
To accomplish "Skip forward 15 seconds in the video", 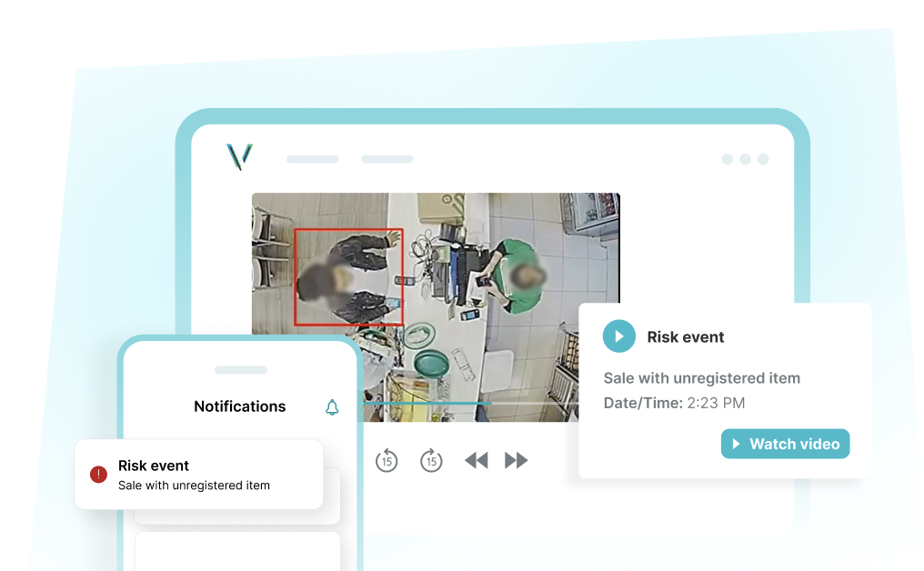I will [431, 461].
